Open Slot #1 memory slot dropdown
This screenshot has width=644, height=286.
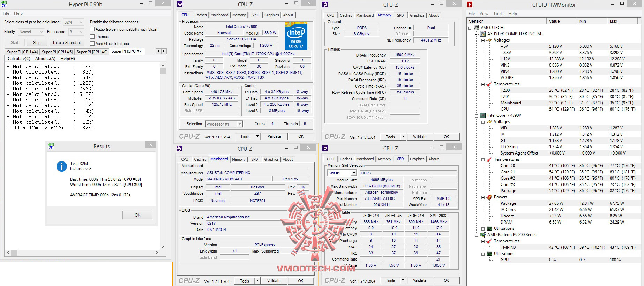coord(354,173)
